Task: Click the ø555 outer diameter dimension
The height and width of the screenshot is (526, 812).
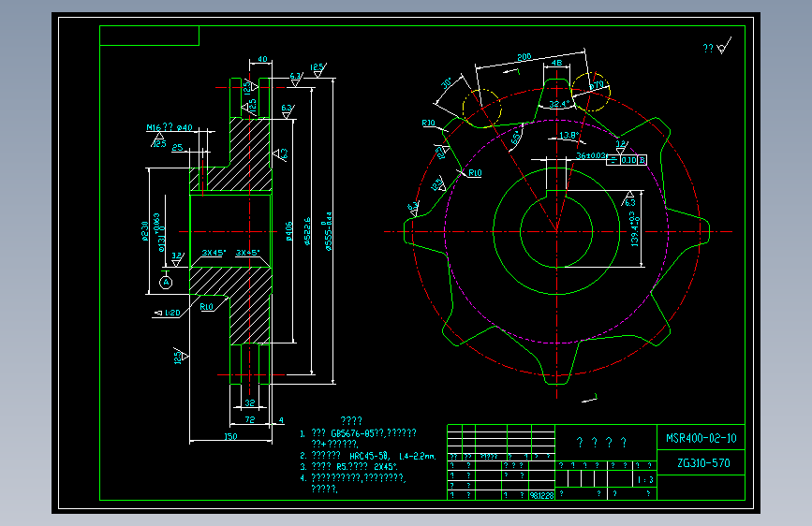Action: point(327,231)
